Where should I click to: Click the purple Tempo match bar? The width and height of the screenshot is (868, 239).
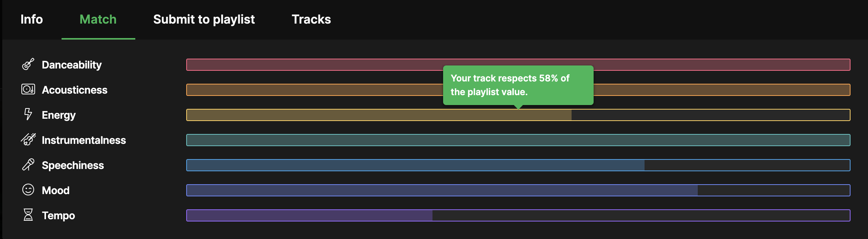click(518, 215)
